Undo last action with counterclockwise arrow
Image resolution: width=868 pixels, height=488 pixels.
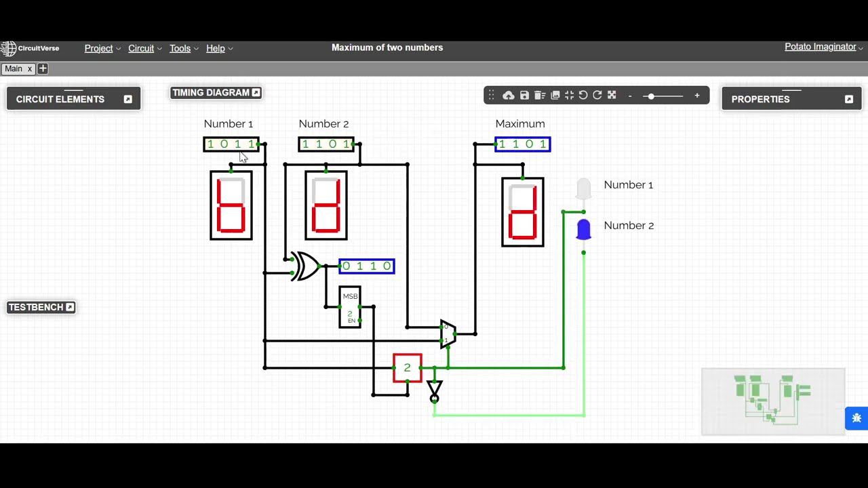pos(583,96)
